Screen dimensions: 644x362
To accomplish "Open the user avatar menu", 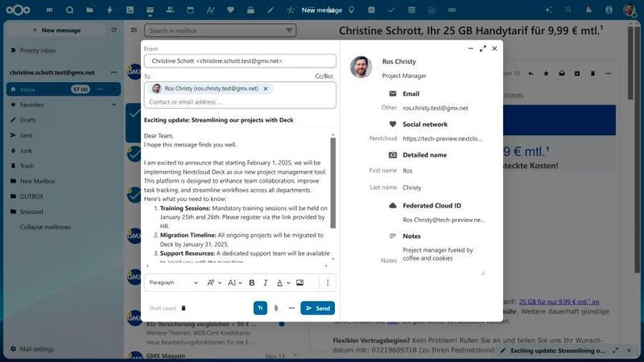I will (x=629, y=10).
